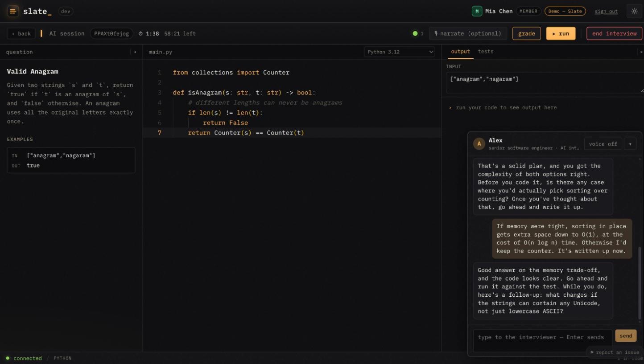The image size is (644, 364).
Task: Click the session ID PPAXt0fejog badge
Action: (x=111, y=33)
